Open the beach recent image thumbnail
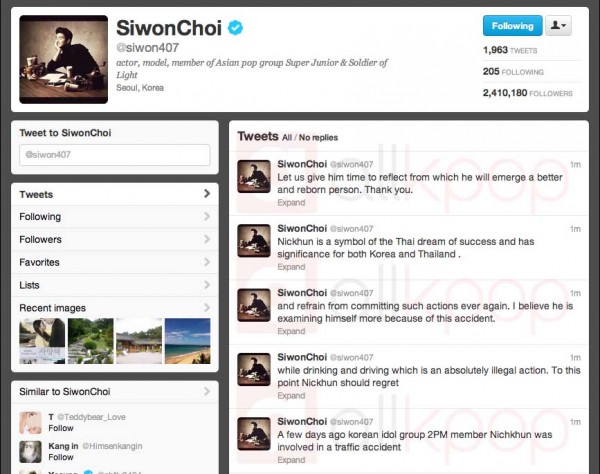 point(188,341)
